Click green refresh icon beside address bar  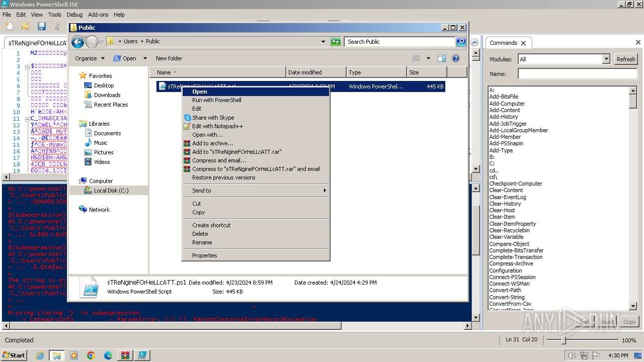tap(336, 42)
